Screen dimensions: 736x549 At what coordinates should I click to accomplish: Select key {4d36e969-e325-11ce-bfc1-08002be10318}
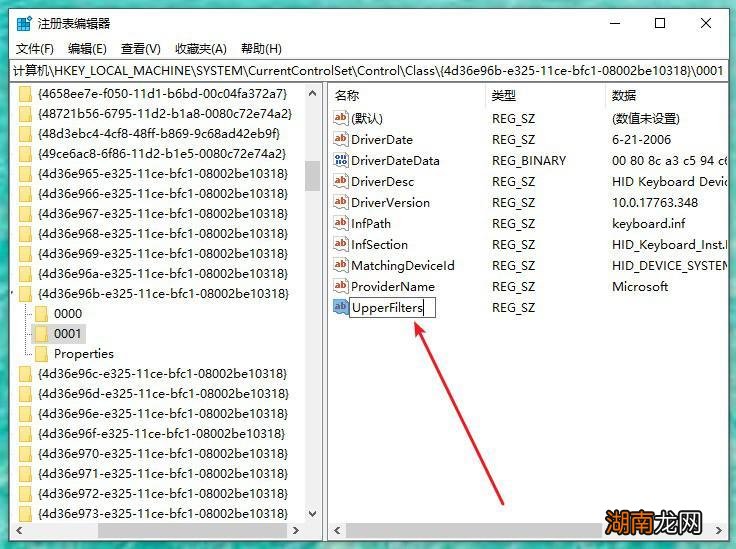(163, 254)
